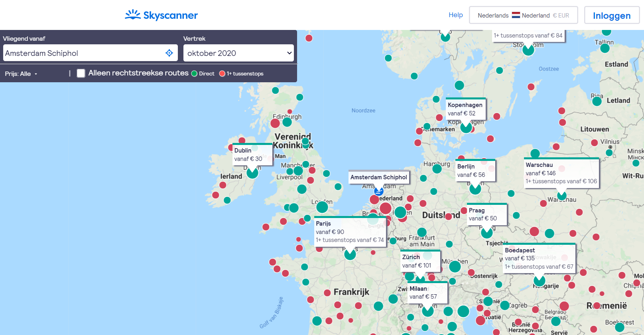This screenshot has height=335, width=644.
Task: Click the Amsterdam Schiphol origin airport marker
Action: point(378,191)
